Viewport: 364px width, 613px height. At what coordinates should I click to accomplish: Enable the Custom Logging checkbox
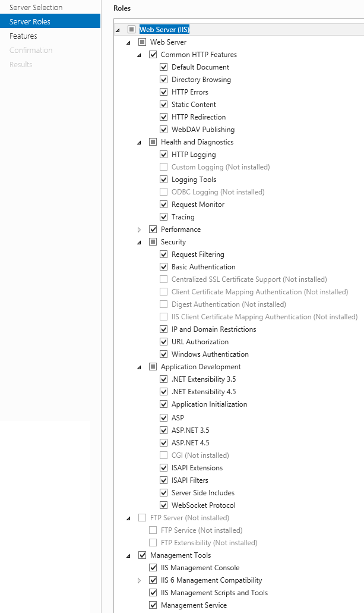[164, 167]
